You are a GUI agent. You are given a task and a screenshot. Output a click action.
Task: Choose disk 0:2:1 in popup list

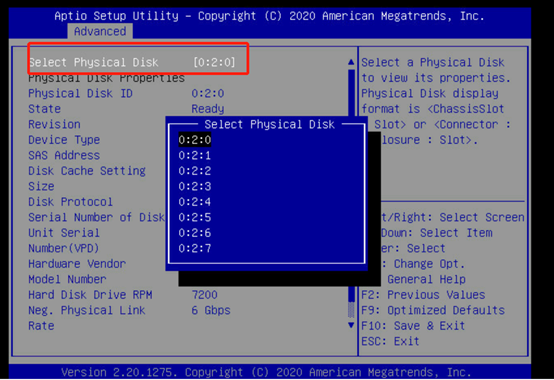(x=195, y=155)
